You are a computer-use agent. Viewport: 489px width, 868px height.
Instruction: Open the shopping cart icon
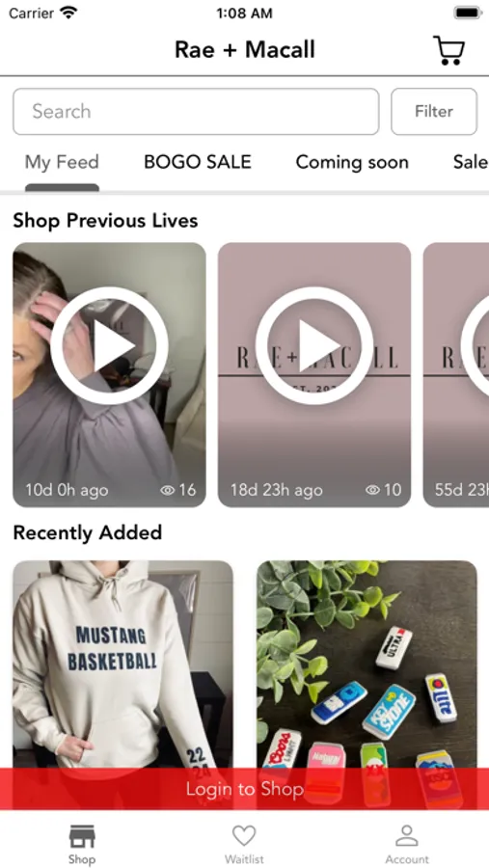click(448, 50)
